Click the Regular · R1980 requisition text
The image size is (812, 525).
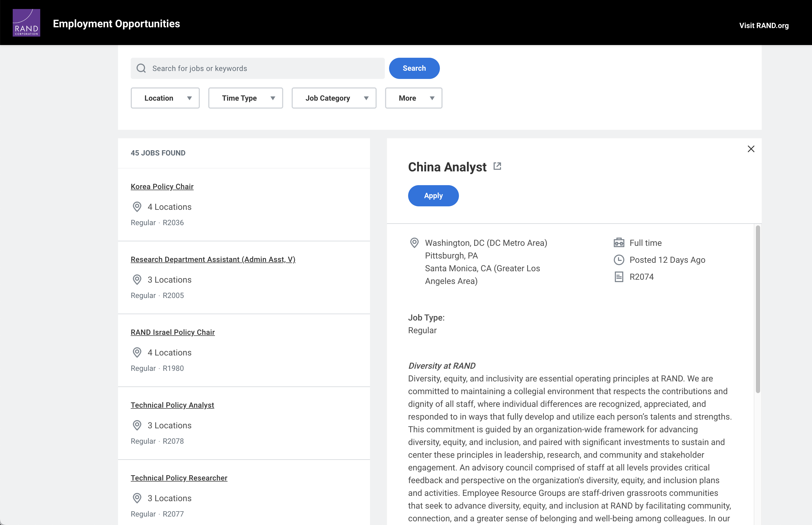tap(157, 368)
